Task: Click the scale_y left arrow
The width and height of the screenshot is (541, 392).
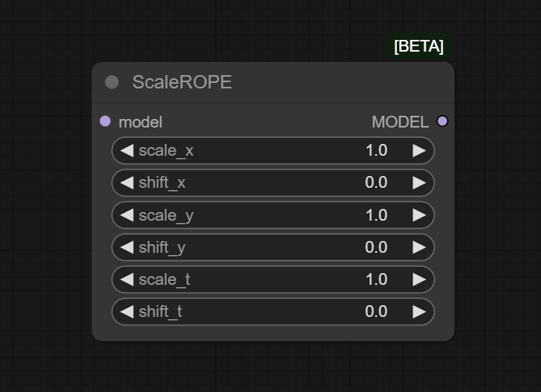Action: pos(126,215)
